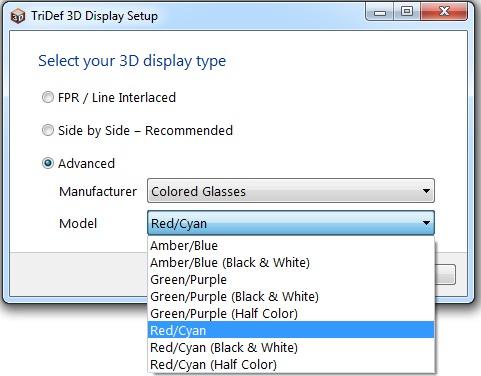Select FPR / Line Interlaced radio button
481x376 pixels.
pyautogui.click(x=48, y=97)
